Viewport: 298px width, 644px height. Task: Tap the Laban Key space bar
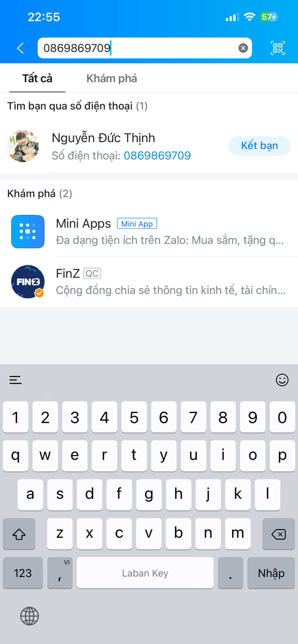[145, 573]
